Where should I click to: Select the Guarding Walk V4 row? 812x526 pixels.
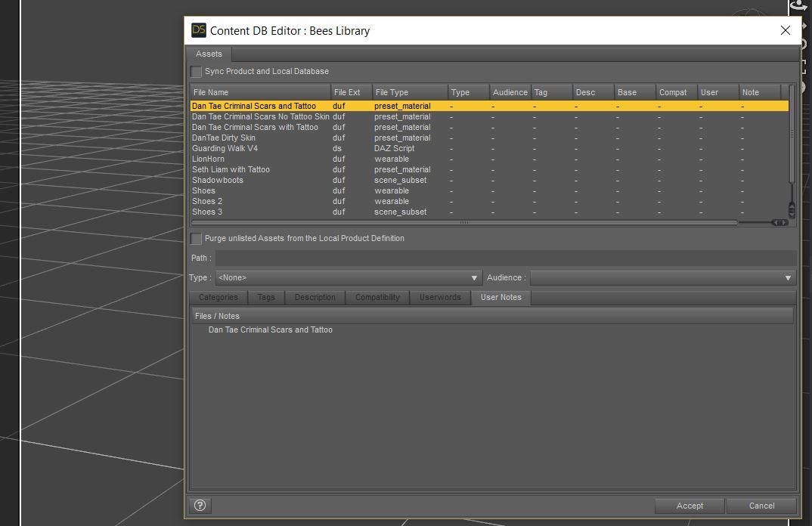pyautogui.click(x=489, y=148)
